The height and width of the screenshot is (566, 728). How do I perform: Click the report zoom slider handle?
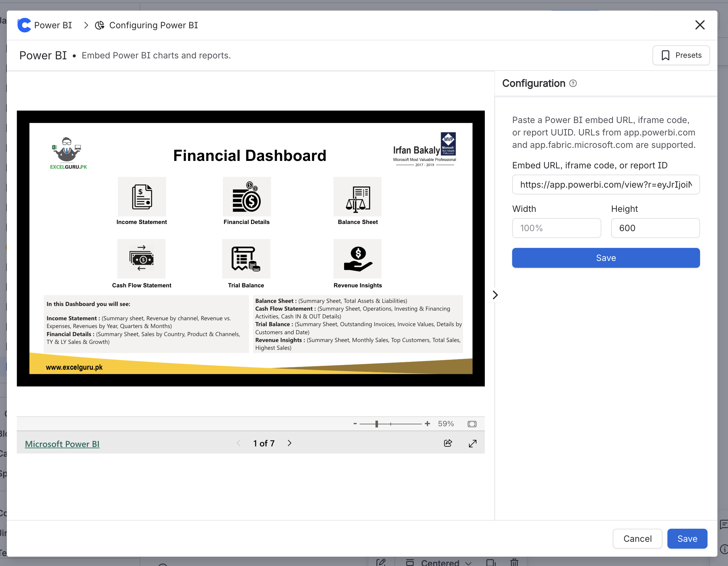[x=377, y=424]
